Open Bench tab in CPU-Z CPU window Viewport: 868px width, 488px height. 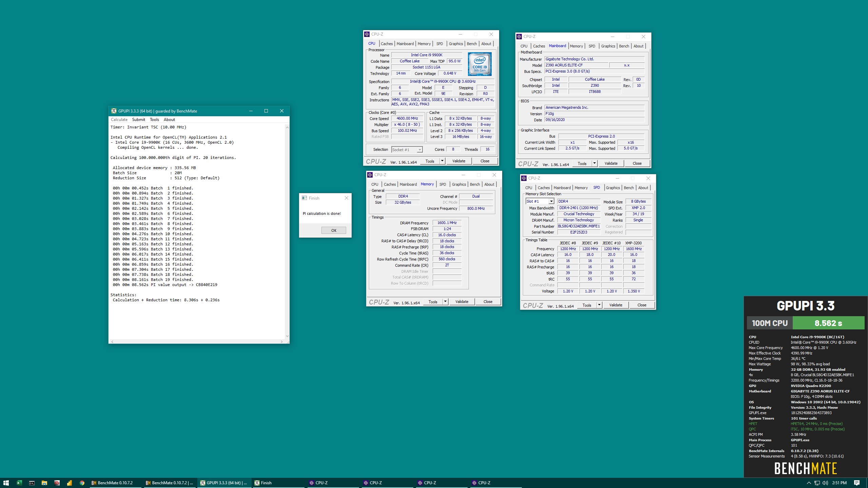pyautogui.click(x=472, y=44)
